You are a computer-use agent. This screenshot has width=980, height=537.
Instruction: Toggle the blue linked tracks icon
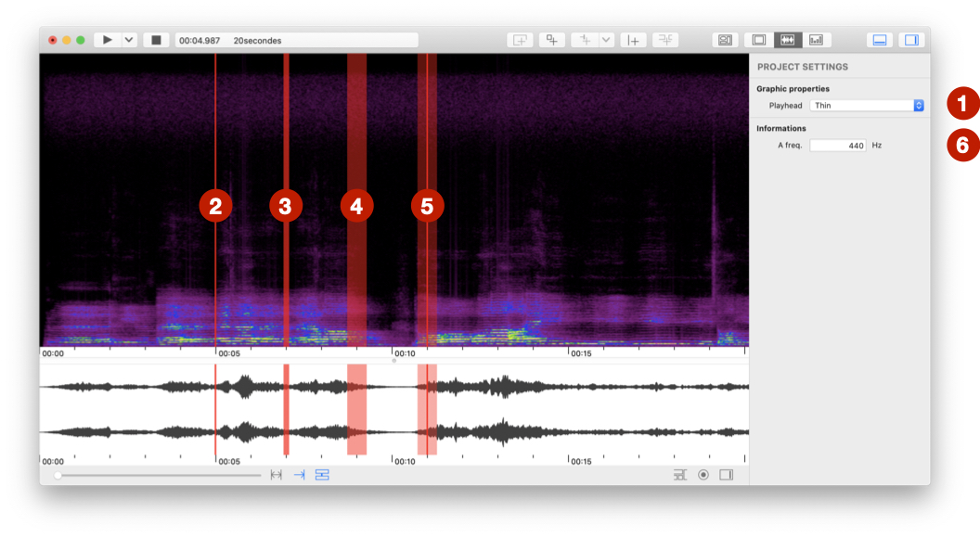322,475
